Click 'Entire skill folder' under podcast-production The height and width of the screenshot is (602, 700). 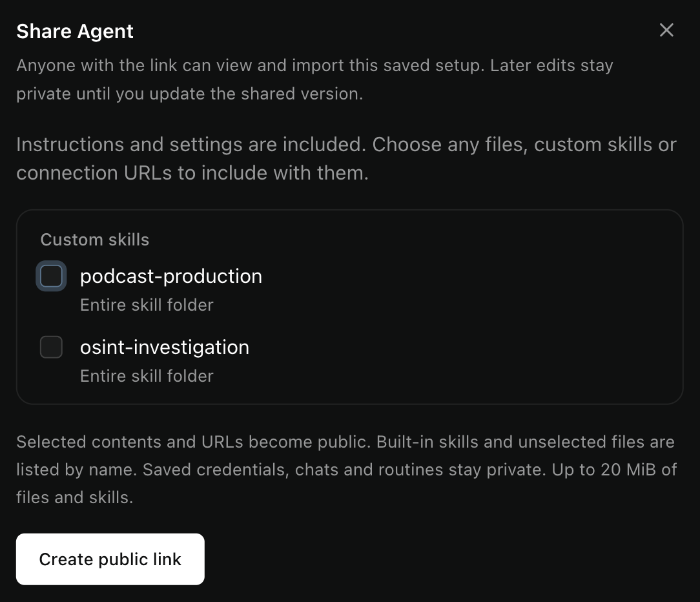147,305
